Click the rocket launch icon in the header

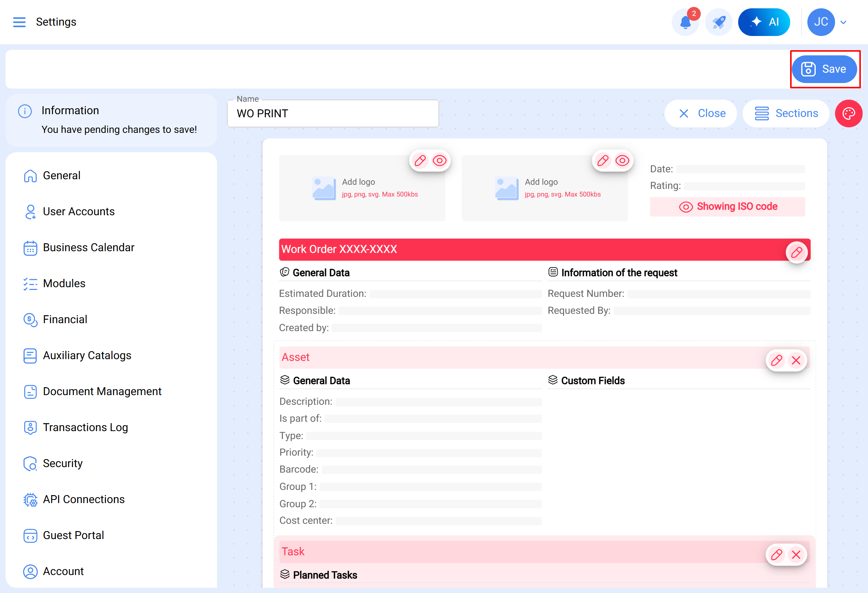click(x=718, y=22)
